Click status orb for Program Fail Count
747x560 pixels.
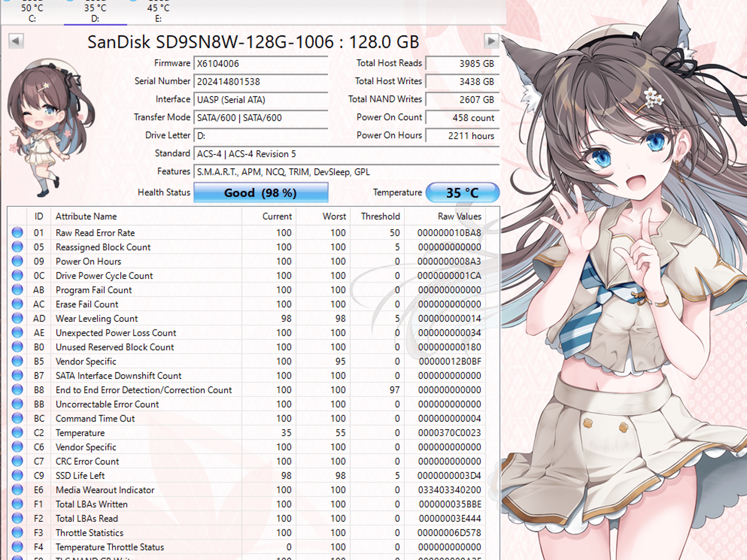point(17,290)
